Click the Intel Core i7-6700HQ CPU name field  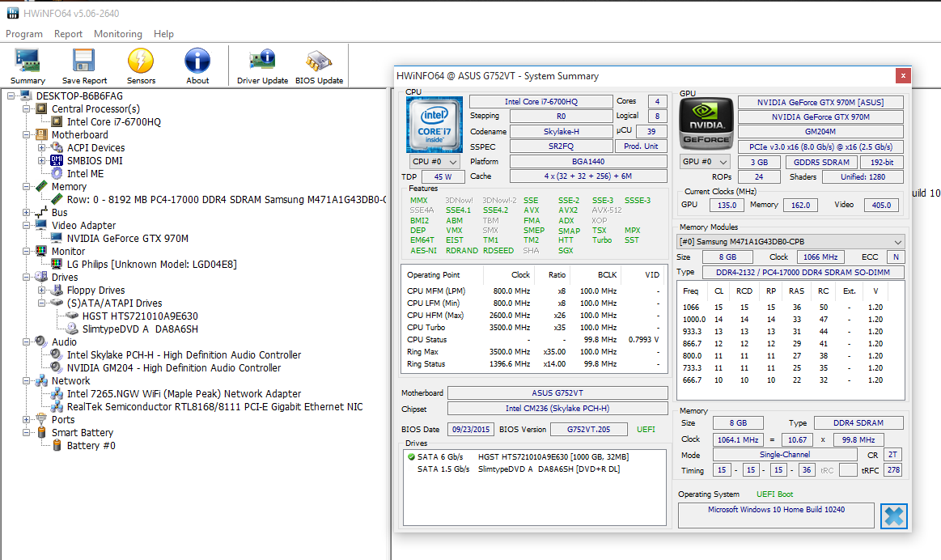pos(540,101)
